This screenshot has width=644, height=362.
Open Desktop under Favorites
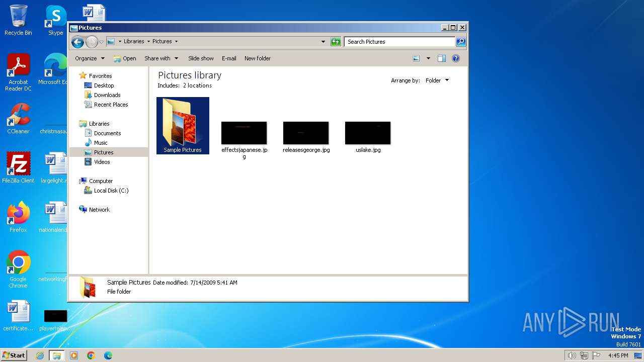tap(104, 85)
